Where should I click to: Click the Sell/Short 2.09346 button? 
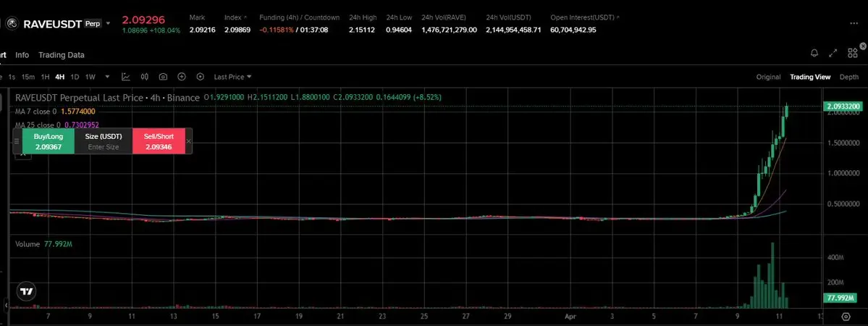159,141
